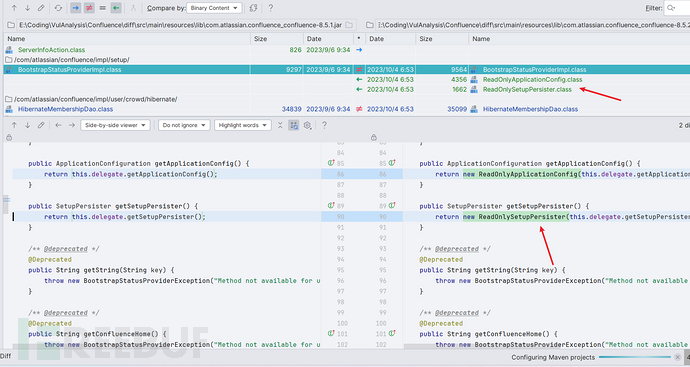Click override gutter icon at left line 101
This screenshot has height=367, width=690.
click(x=331, y=334)
